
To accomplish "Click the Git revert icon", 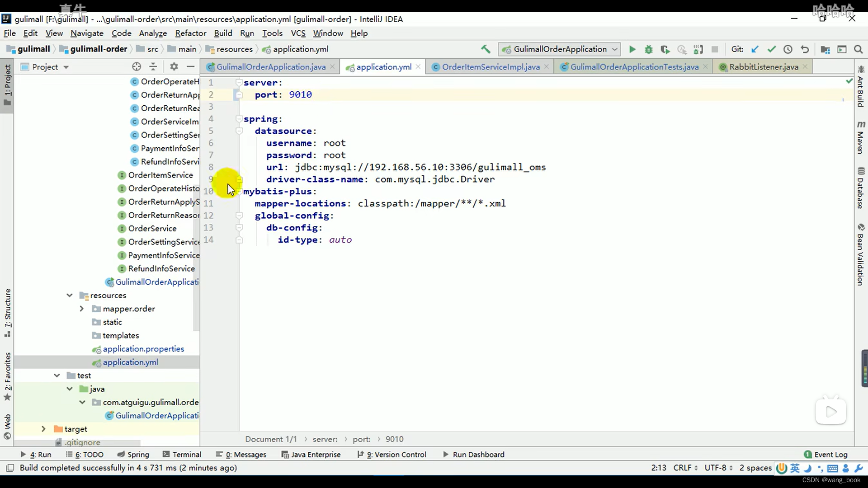I will [x=805, y=49].
